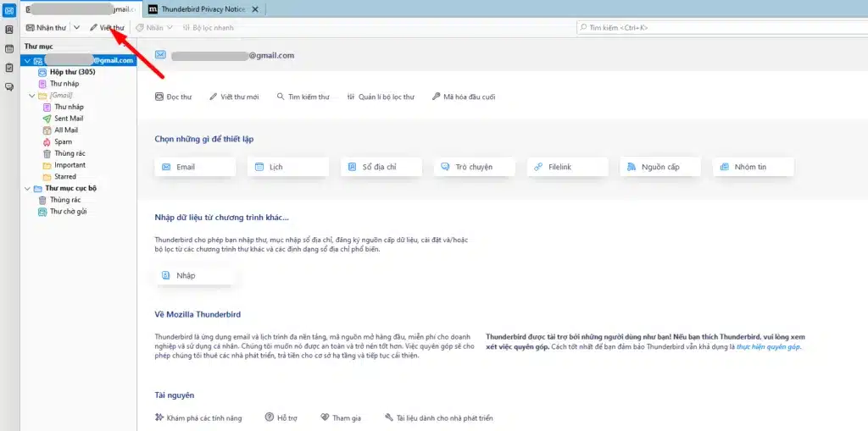The height and width of the screenshot is (431, 868).
Task: Click the Tìm kiếm thư button
Action: [303, 97]
